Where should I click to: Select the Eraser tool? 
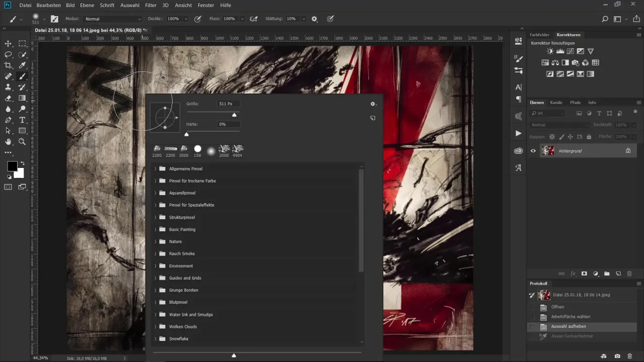coord(8,98)
